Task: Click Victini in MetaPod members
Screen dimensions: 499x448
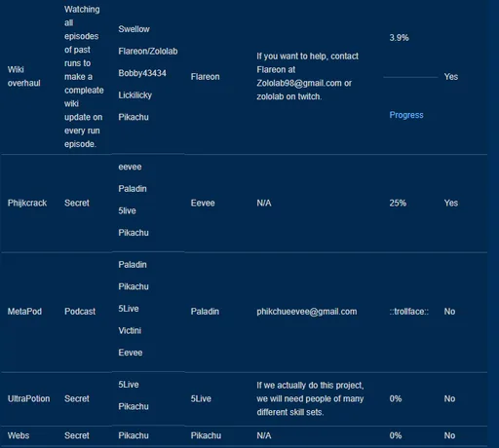Action: pos(130,331)
